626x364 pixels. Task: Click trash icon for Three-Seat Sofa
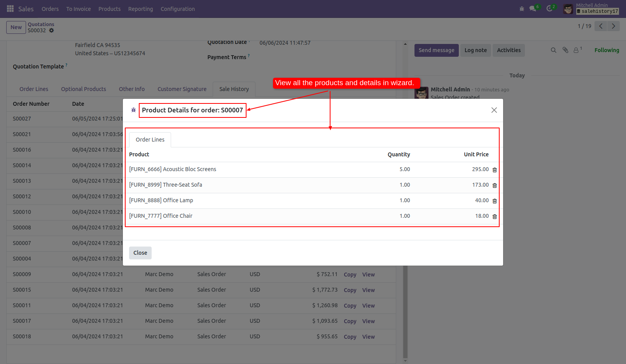coord(495,185)
